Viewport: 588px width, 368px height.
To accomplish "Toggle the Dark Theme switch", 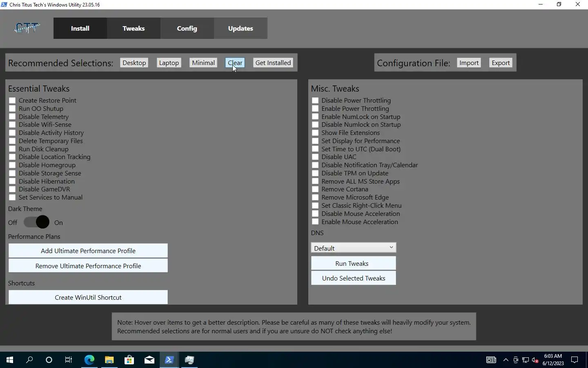I will pos(36,222).
